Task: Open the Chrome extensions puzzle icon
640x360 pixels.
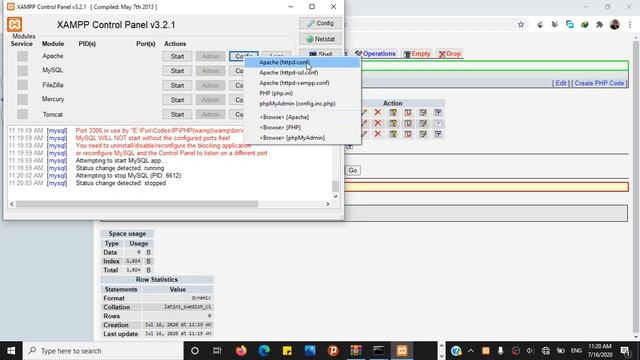Action: [599, 24]
